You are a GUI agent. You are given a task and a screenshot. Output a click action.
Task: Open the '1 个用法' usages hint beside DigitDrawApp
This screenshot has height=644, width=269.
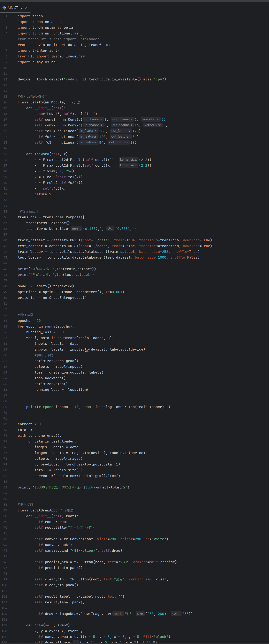(67, 510)
